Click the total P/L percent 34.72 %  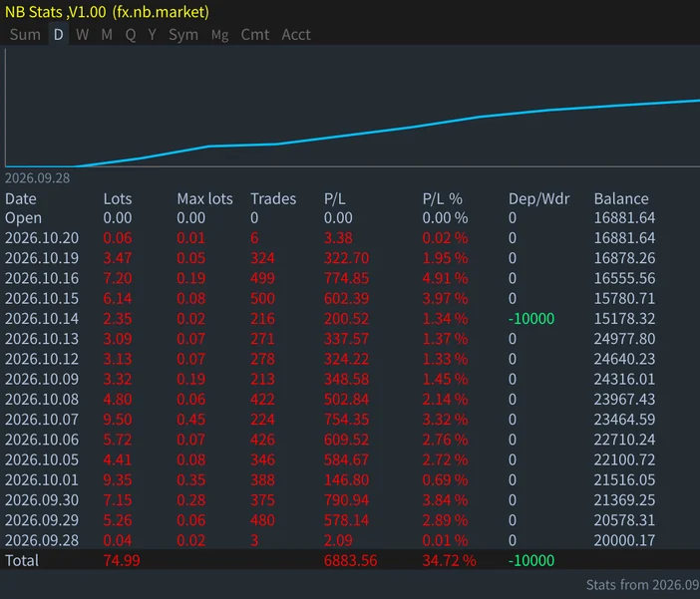coord(449,560)
